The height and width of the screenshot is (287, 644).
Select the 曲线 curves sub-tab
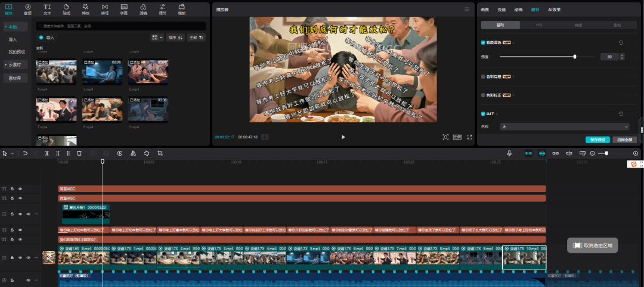tap(578, 25)
